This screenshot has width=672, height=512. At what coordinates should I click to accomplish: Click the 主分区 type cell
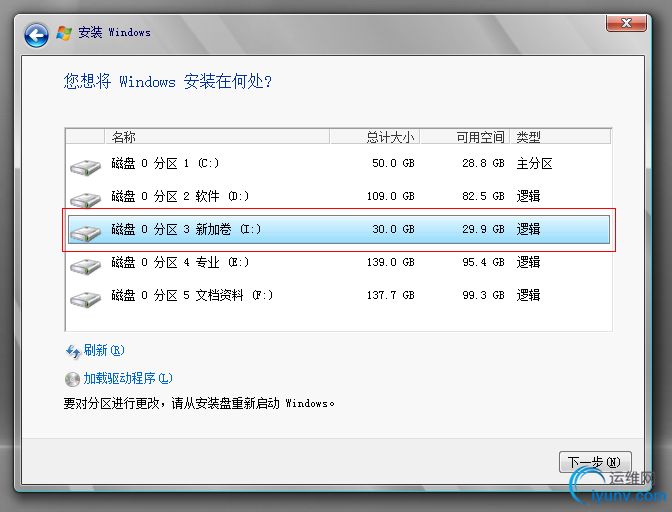[x=534, y=163]
